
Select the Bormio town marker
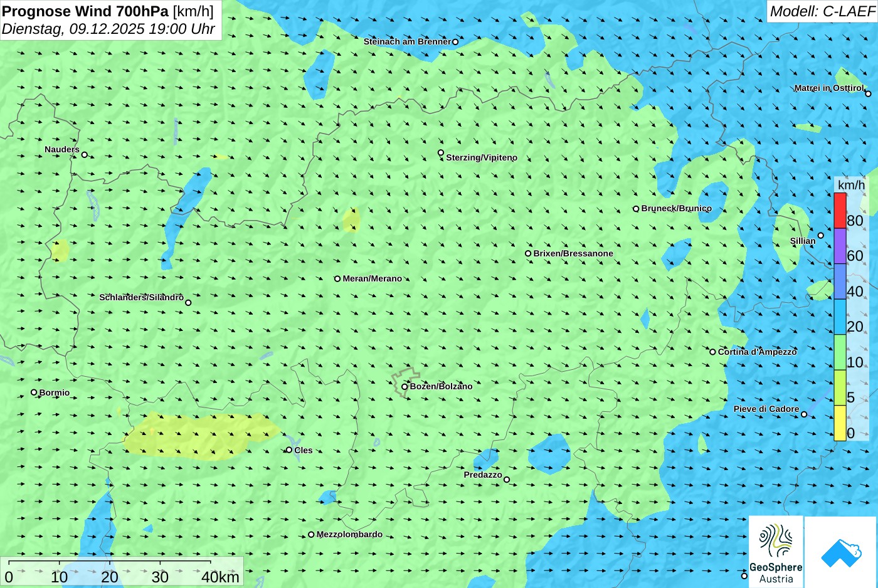(34, 392)
